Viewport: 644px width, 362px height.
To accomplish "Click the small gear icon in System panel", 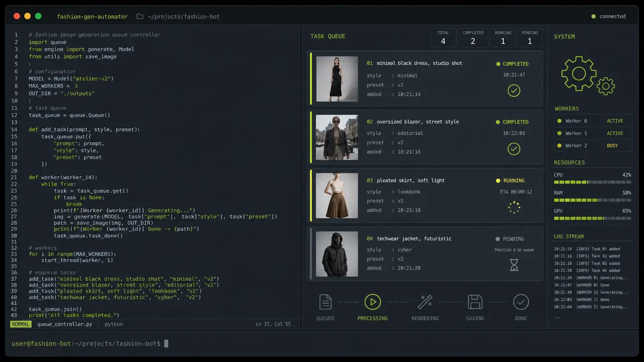I will click(606, 86).
